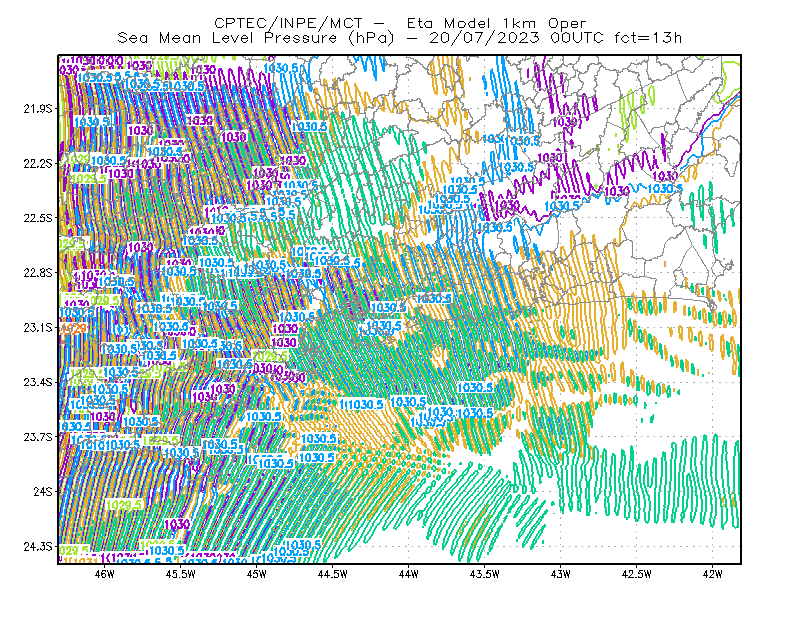This screenshot has width=800, height=618.
Task: Select the 24S latitude tick label
Action: (x=43, y=491)
